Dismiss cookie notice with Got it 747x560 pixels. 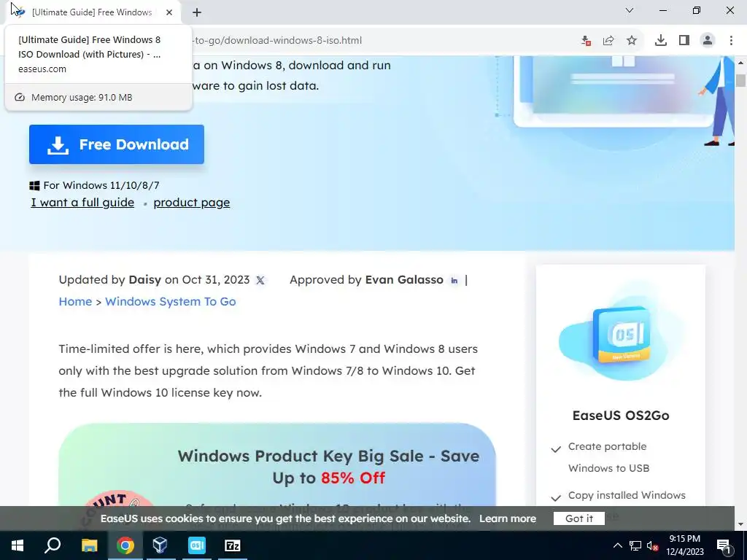pyautogui.click(x=578, y=518)
